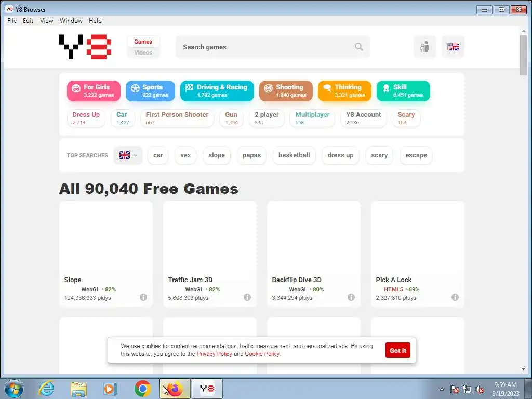Choose the lowercase 'scary' top search

379,155
